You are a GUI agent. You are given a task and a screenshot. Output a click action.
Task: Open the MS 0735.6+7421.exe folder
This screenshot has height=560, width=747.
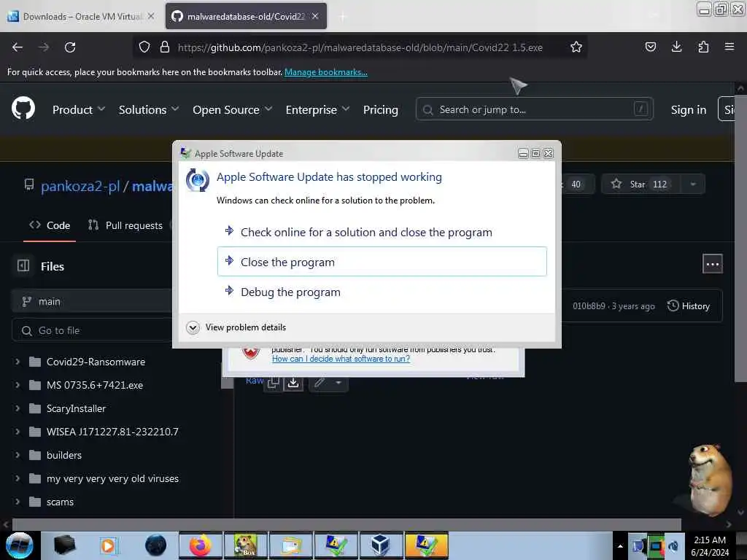[95, 385]
